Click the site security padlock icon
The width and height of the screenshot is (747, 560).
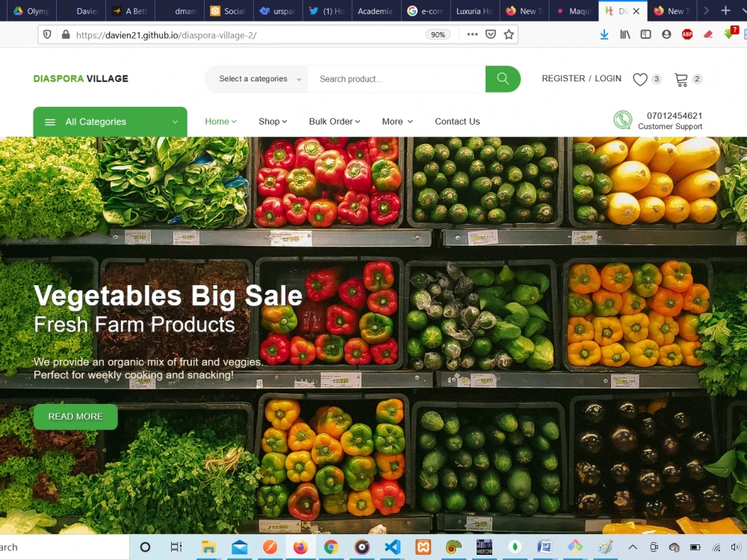(x=66, y=35)
